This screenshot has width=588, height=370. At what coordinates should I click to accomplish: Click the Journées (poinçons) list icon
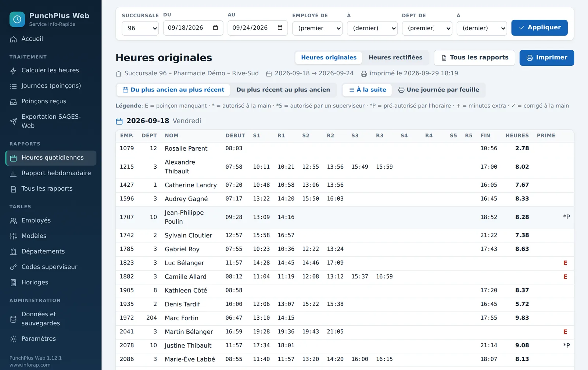pos(13,86)
